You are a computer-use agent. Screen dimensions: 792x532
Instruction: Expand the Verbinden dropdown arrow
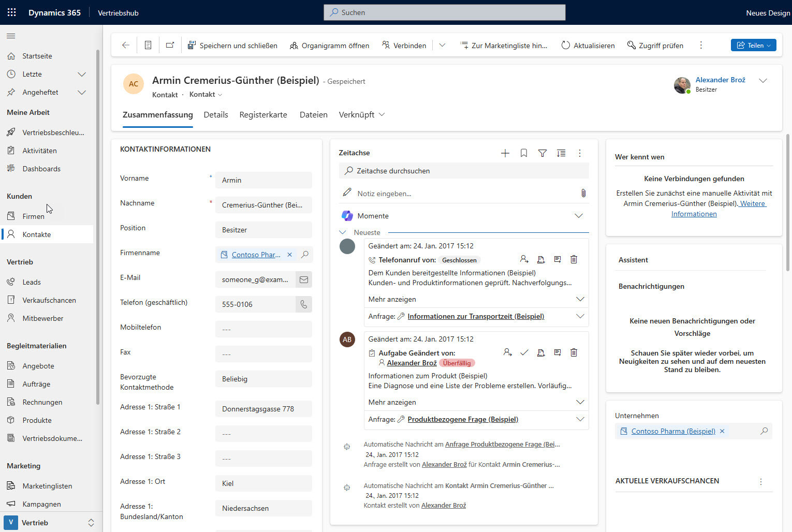coord(442,46)
